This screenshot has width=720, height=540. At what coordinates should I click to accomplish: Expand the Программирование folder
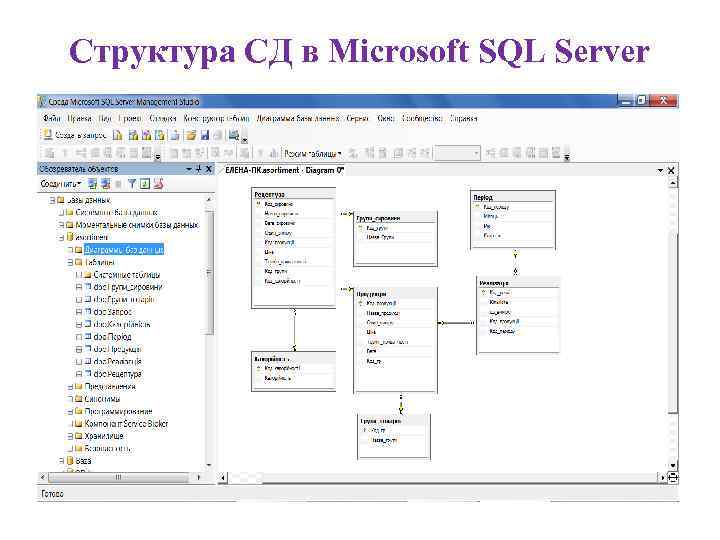[70, 411]
